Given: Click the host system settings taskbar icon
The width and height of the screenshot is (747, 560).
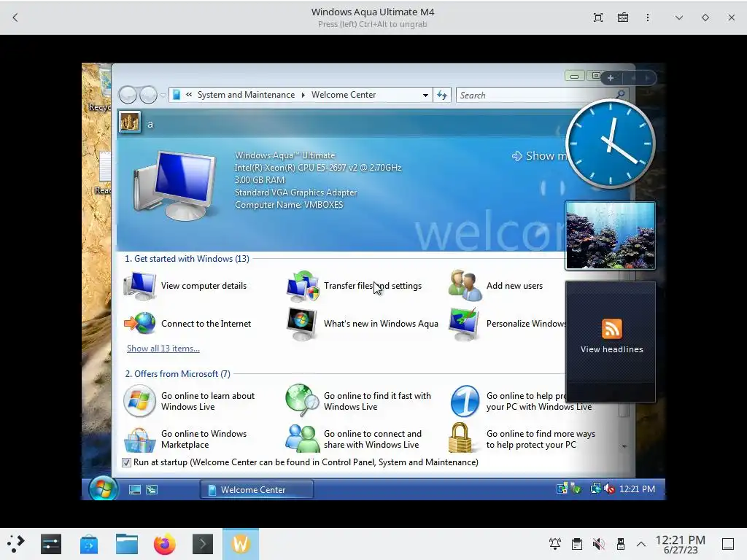Looking at the screenshot, I should 51,544.
